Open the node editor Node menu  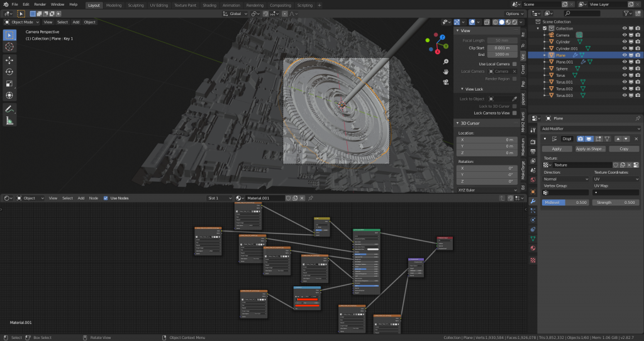tap(94, 198)
